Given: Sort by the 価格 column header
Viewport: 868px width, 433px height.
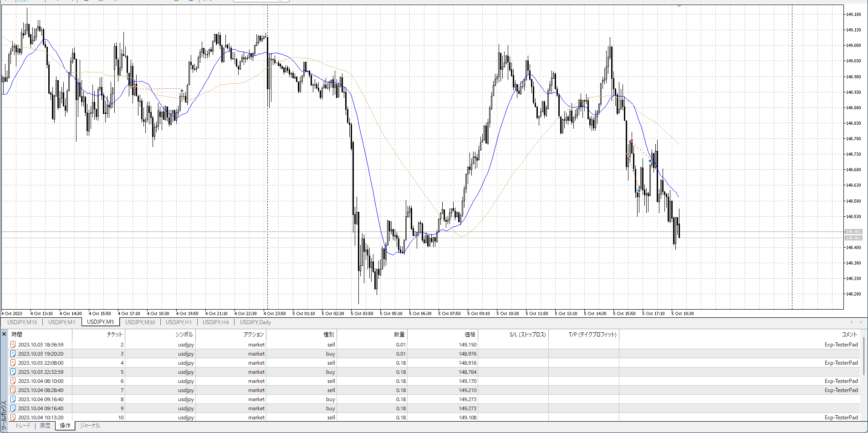Looking at the screenshot, I should [470, 334].
